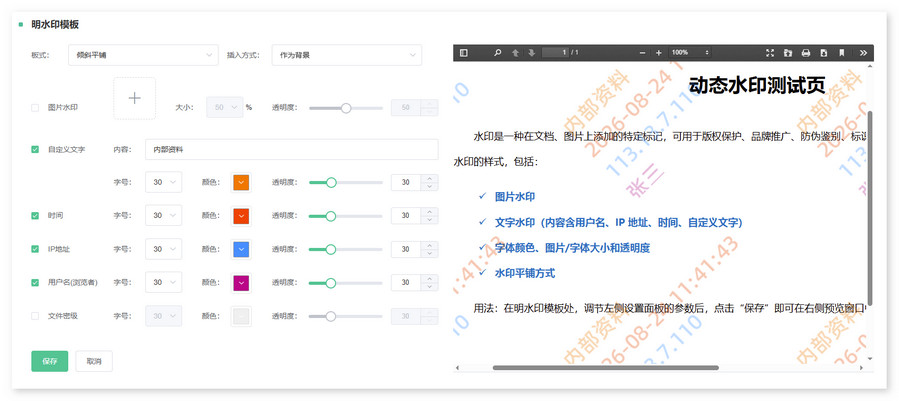Click the 时间 透明度 slider handle
This screenshot has width=899, height=401.
click(x=331, y=216)
